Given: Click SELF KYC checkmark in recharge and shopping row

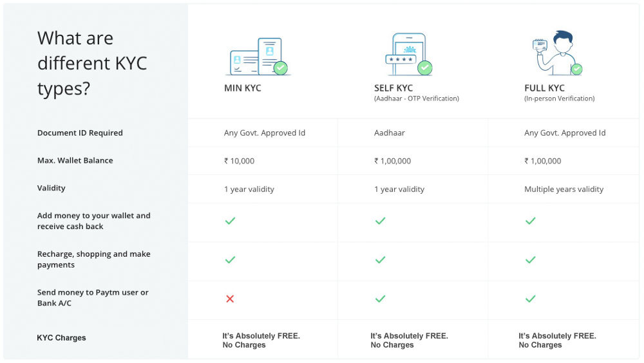Looking at the screenshot, I should (381, 259).
